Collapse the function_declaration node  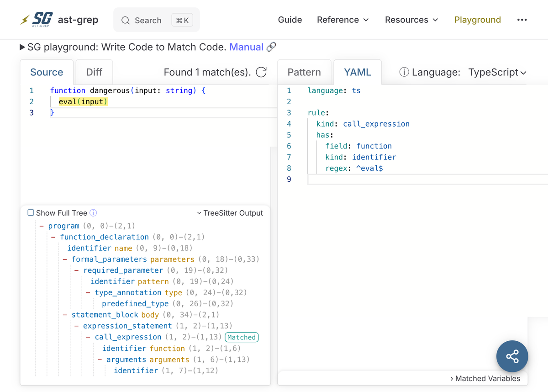tap(53, 237)
